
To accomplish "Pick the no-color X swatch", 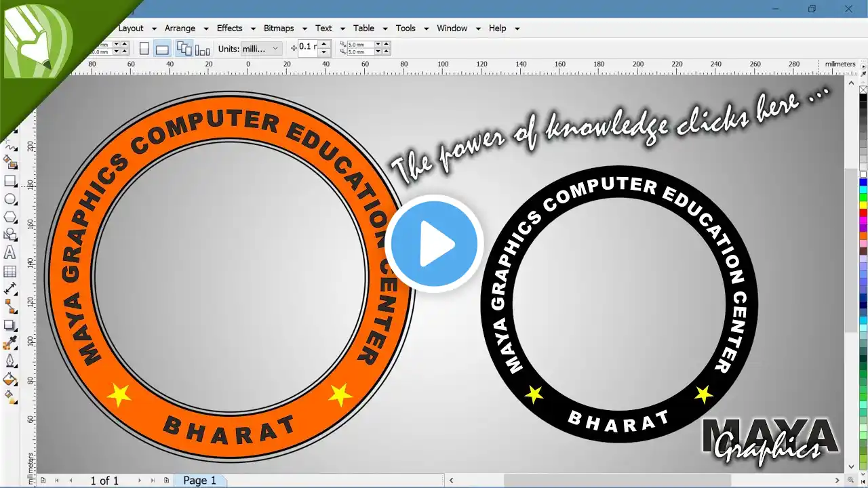I will pyautogui.click(x=863, y=89).
